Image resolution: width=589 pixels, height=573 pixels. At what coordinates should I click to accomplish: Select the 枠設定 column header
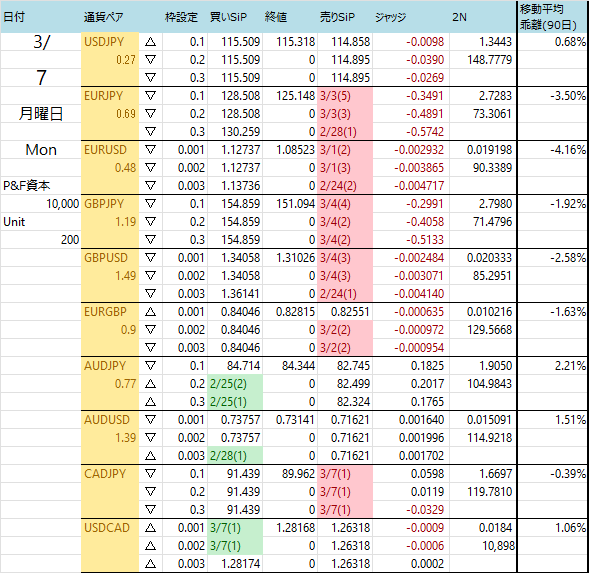click(181, 17)
